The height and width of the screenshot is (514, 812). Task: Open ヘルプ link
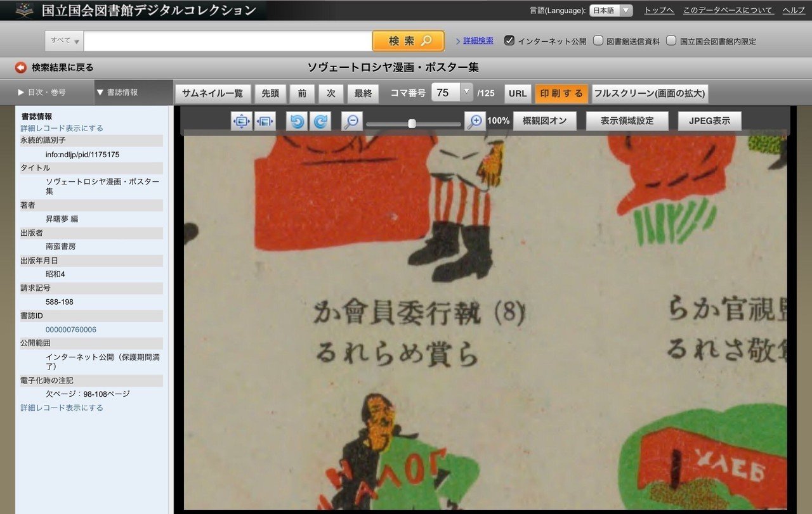794,10
